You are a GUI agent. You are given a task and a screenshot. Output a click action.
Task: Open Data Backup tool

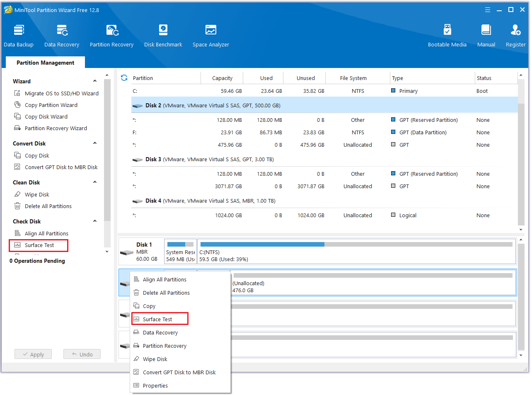click(19, 36)
